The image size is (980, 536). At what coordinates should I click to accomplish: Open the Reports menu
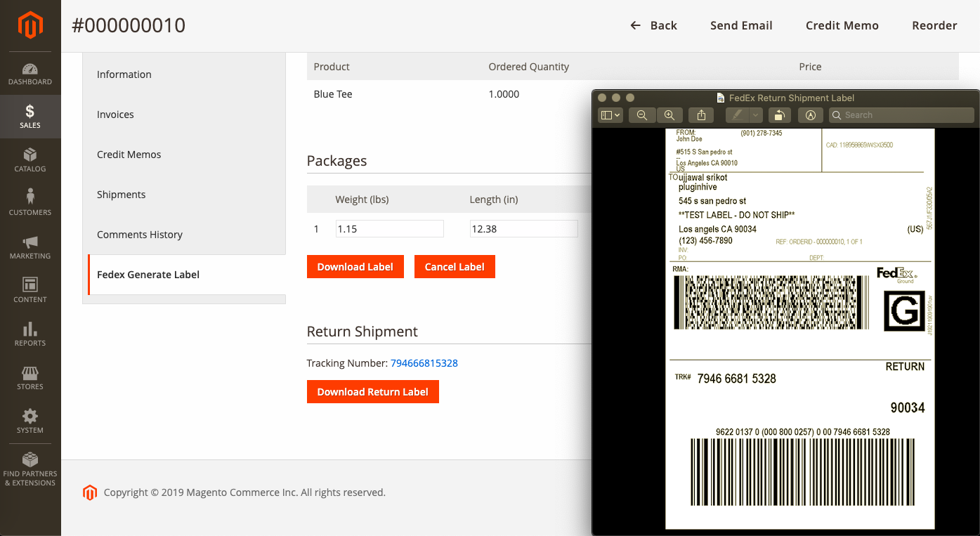(x=30, y=334)
